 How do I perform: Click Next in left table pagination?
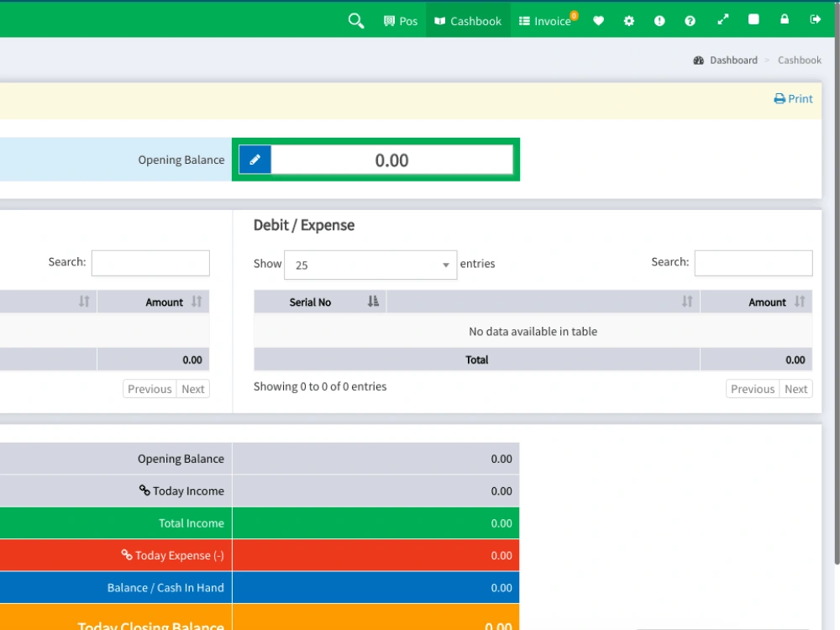click(193, 389)
